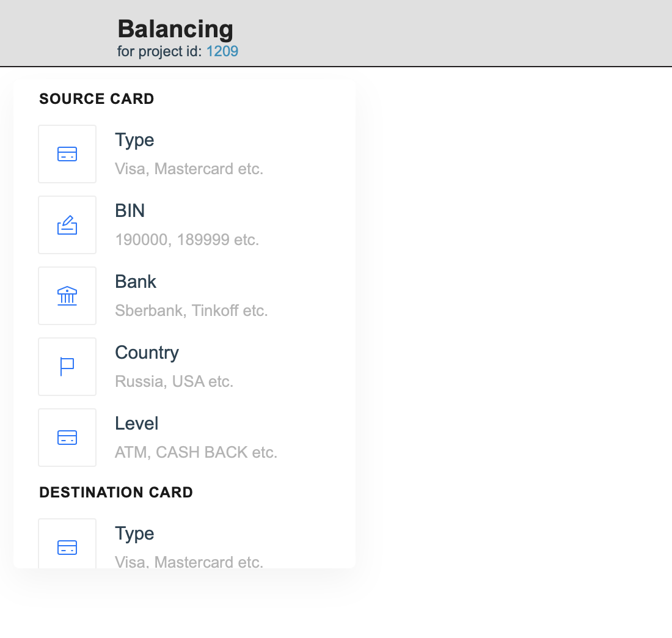Click the 'Russia, USA etc.' hint text
The height and width of the screenshot is (638, 672).
tap(173, 381)
